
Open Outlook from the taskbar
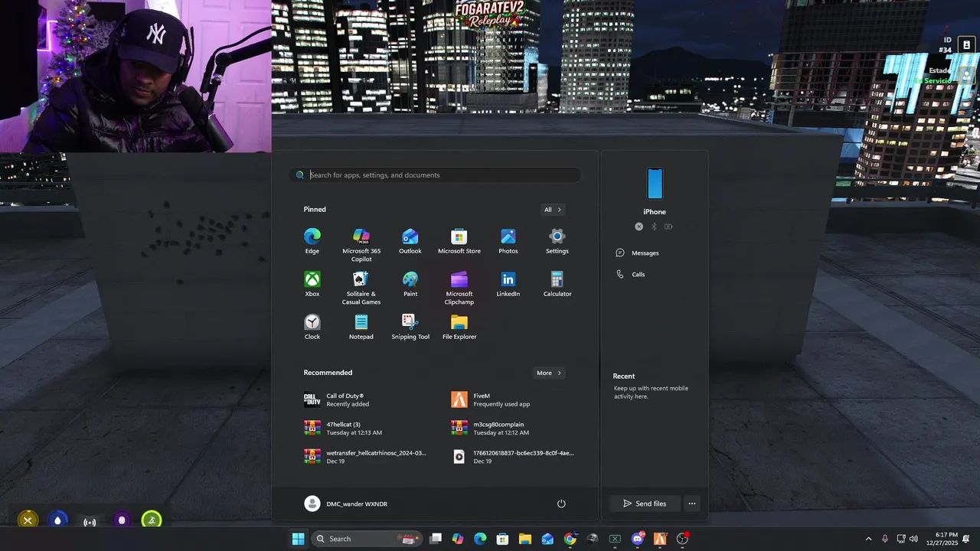pos(547,539)
